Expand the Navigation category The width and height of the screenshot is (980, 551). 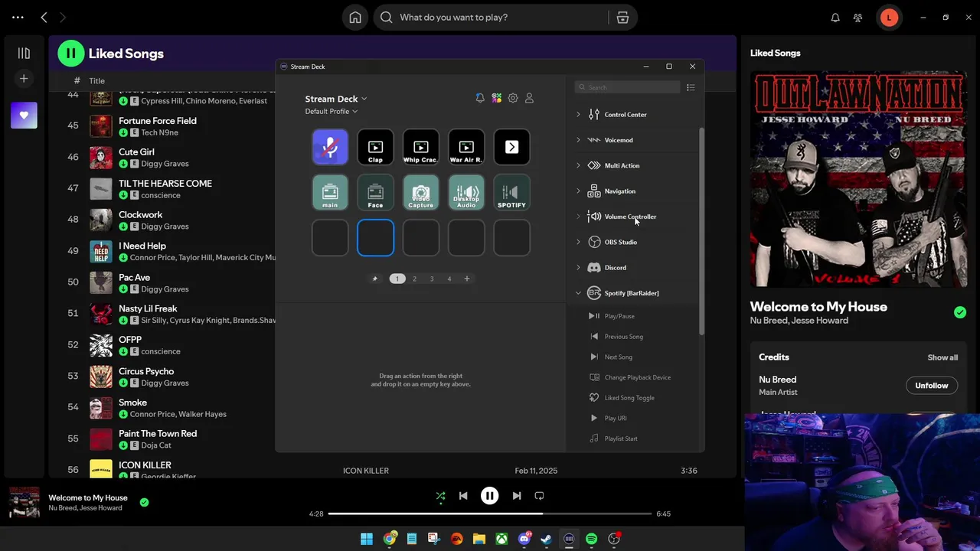point(578,191)
